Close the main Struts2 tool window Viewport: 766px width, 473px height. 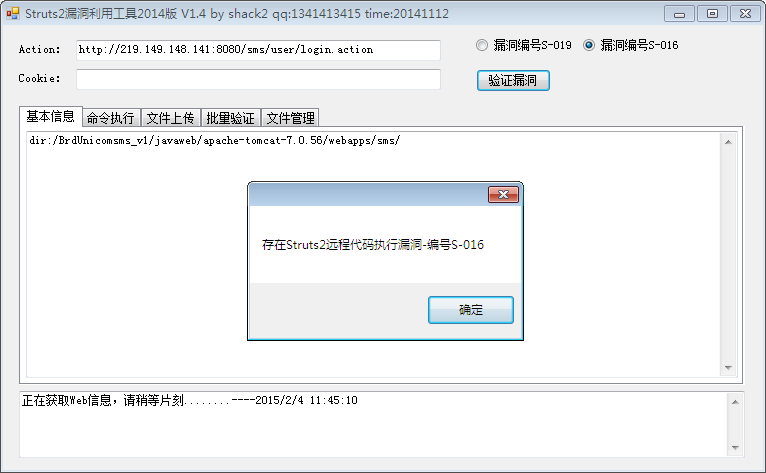point(745,14)
